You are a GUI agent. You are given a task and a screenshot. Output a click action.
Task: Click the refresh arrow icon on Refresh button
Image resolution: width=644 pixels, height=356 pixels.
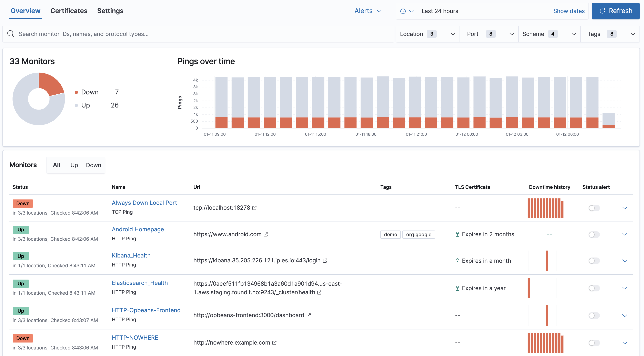tap(603, 11)
